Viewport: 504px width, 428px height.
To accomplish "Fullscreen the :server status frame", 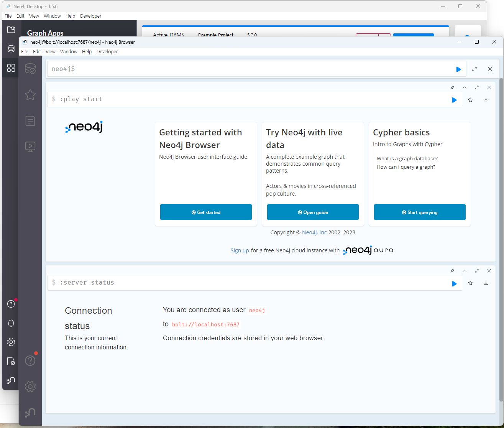I will coord(477,271).
